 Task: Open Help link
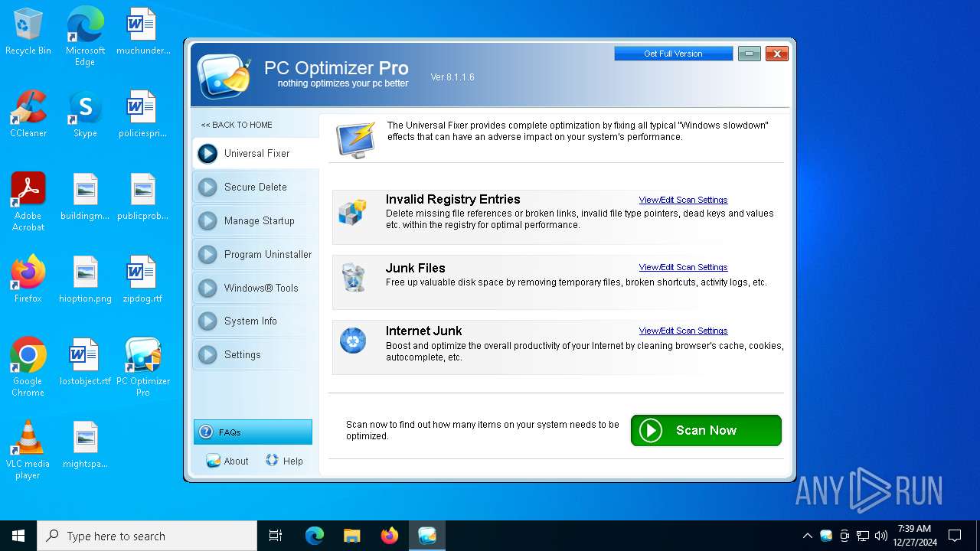[292, 461]
